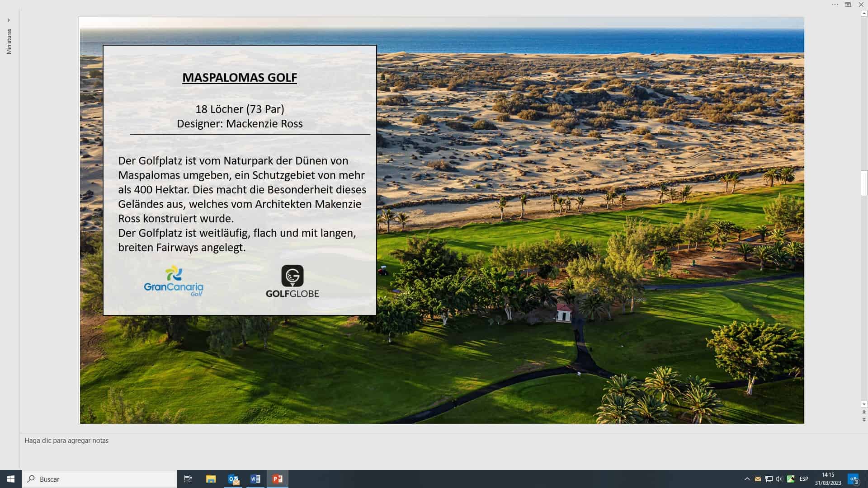Show hidden system tray icons

click(747, 479)
